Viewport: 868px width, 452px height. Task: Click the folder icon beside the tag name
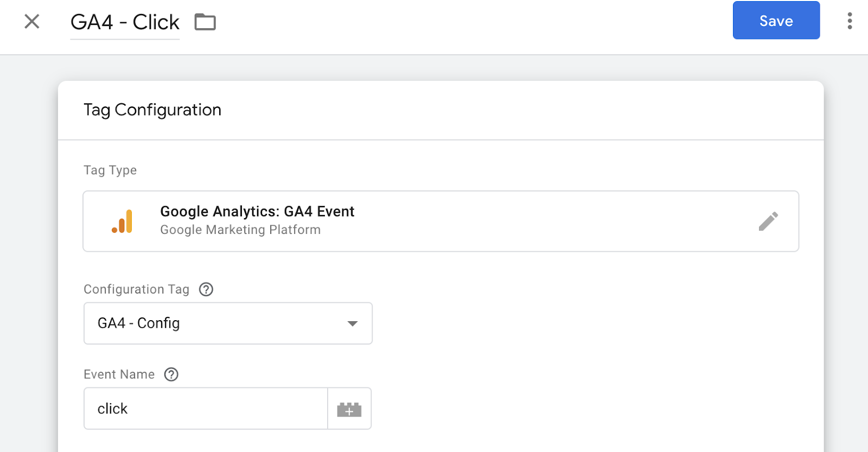tap(205, 22)
